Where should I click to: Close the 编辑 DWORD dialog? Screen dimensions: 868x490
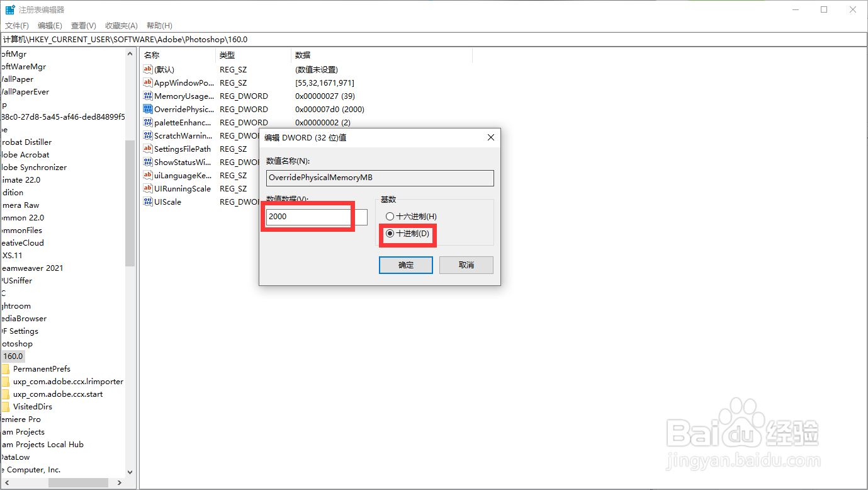(x=491, y=137)
